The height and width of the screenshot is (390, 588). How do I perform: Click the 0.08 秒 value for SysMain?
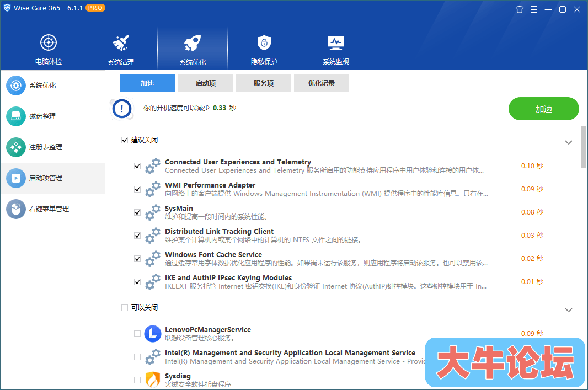point(532,212)
